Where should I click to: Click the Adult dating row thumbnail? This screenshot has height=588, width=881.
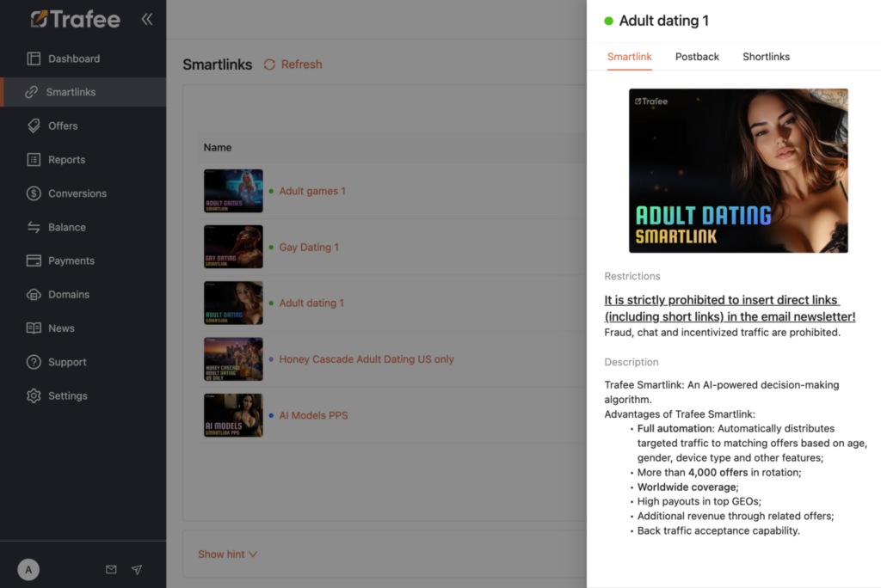click(x=233, y=303)
